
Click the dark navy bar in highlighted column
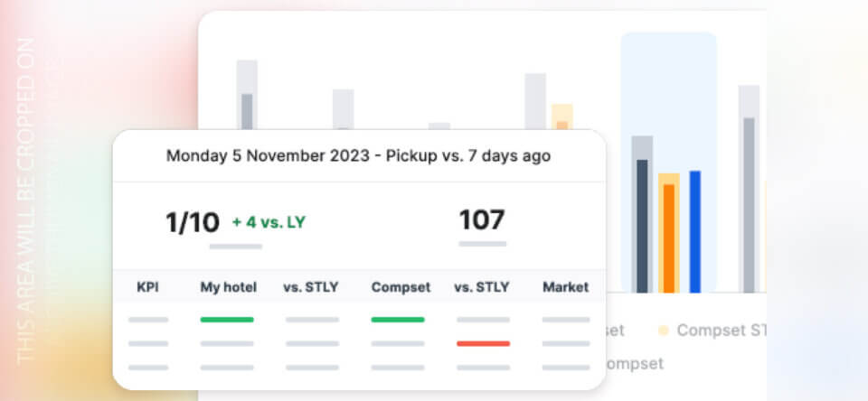pyautogui.click(x=642, y=226)
